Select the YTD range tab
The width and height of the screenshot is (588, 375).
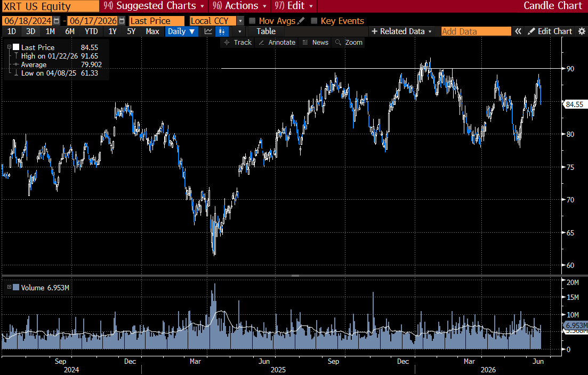[x=91, y=31]
